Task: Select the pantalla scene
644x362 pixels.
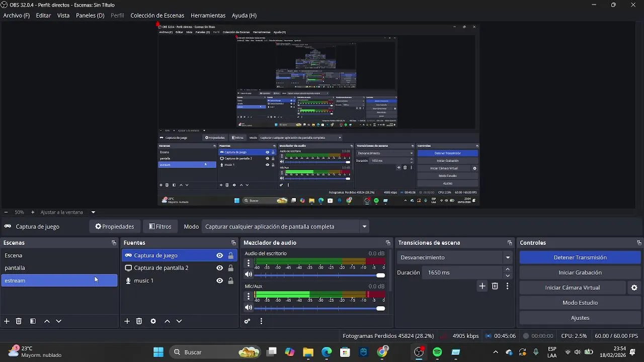Action: click(x=59, y=268)
